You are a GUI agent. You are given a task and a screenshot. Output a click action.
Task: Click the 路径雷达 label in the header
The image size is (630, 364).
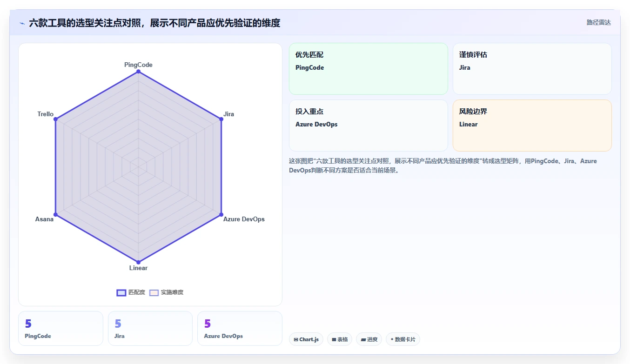pos(598,22)
